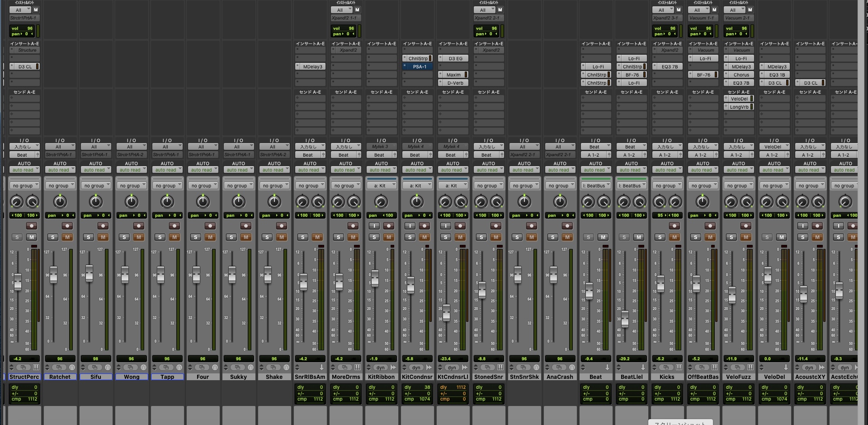Click the StructPerc volume fader
The image size is (868, 425).
[17, 282]
